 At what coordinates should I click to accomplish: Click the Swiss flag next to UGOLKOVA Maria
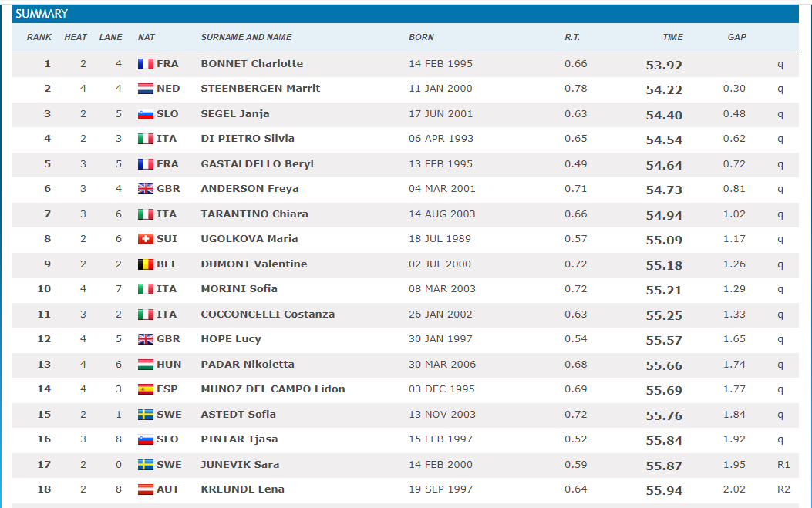[x=146, y=239]
